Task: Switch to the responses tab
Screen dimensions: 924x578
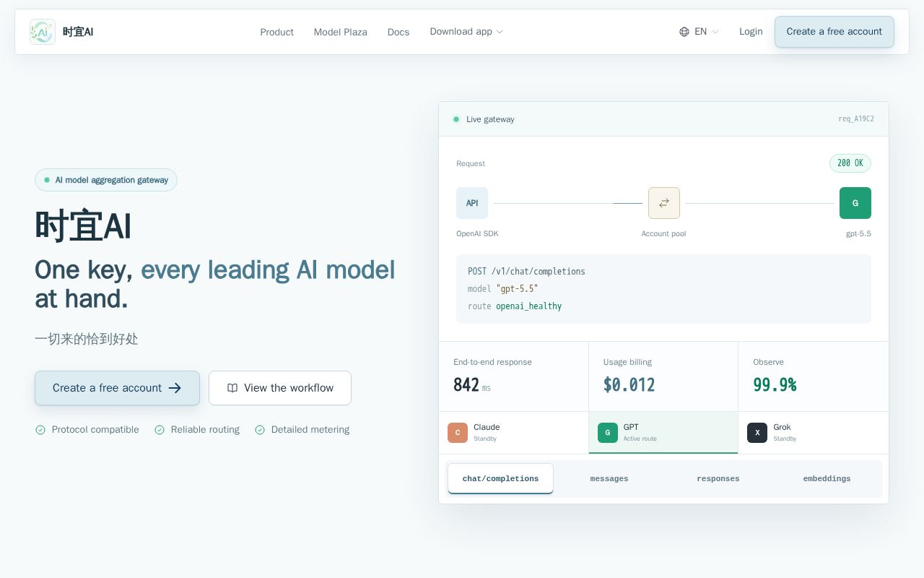Action: (718, 478)
